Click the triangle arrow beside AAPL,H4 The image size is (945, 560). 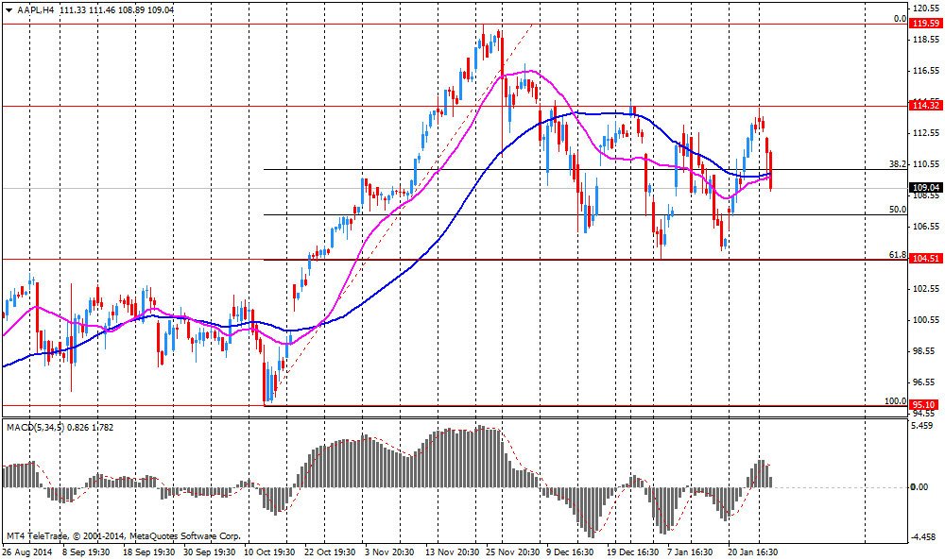click(9, 10)
